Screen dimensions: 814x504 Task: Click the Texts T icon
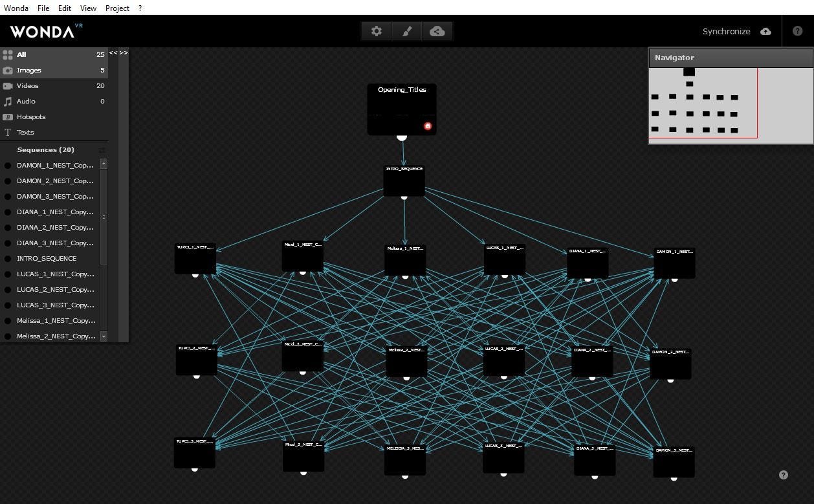[8, 132]
